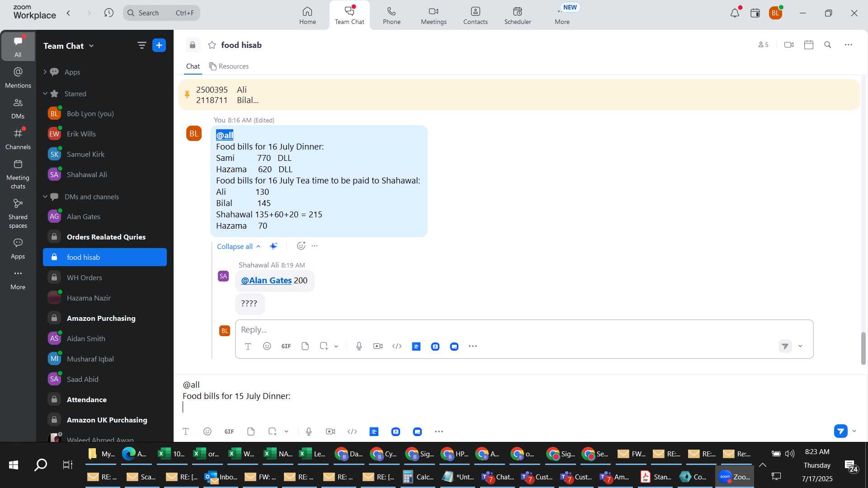Open the BL profile avatar menu
This screenshot has height=488, width=868.
(776, 13)
